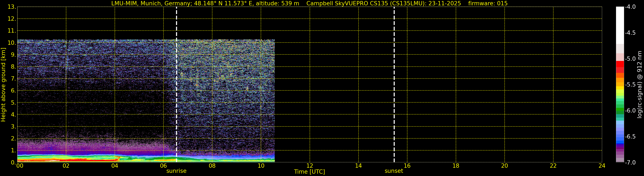Click the "08" time axis tick label
Screen dimensions: 644x176
click(x=212, y=166)
